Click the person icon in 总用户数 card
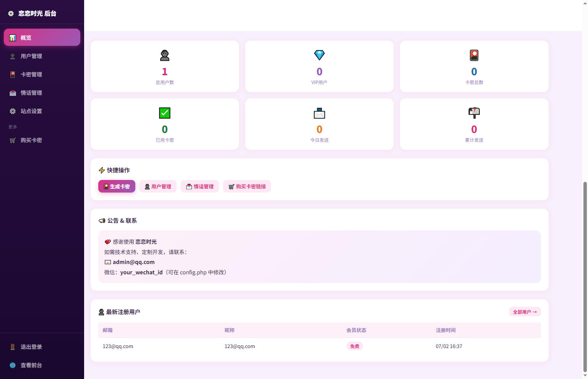Screen dimensions: 588x379 (x=165, y=55)
